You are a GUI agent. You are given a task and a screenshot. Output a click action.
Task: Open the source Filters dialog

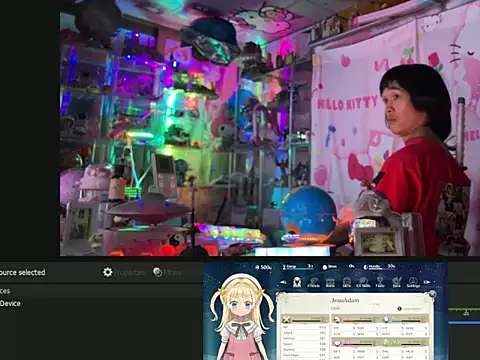coord(167,272)
